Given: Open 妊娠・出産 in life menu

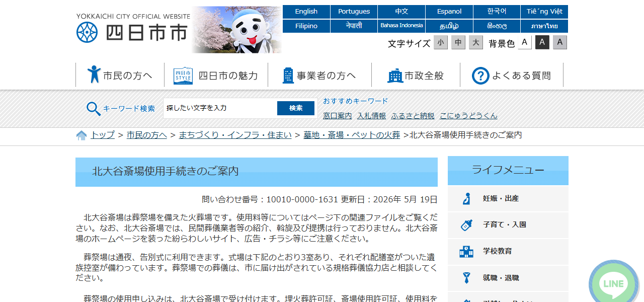Looking at the screenshot, I should 508,199.
